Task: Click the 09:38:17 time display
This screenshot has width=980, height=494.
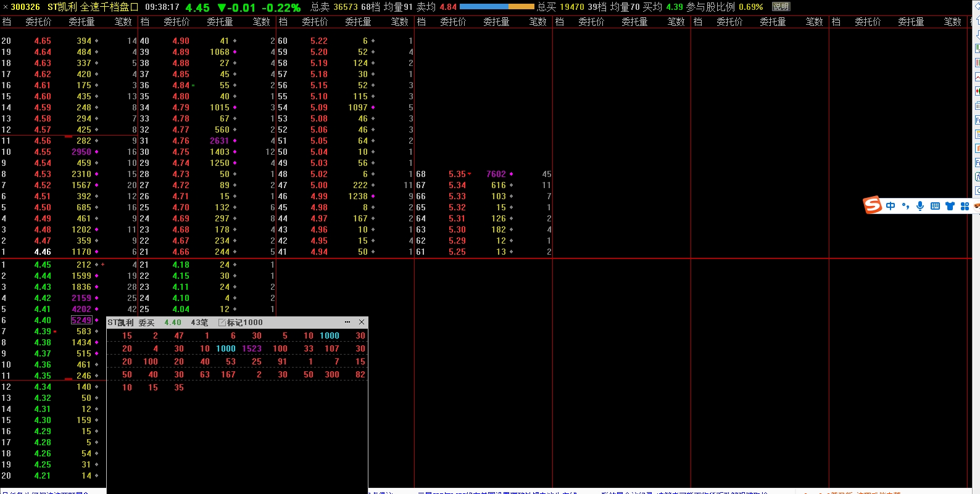Action: (x=162, y=7)
